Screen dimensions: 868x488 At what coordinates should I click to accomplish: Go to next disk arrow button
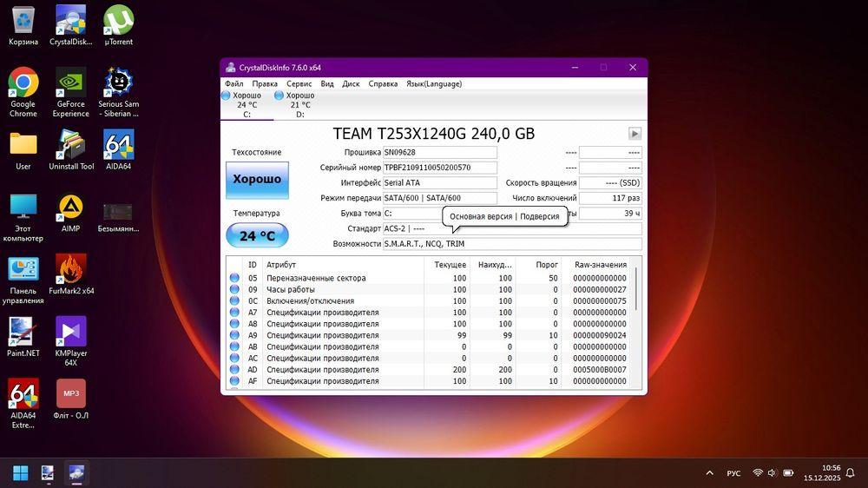(635, 134)
